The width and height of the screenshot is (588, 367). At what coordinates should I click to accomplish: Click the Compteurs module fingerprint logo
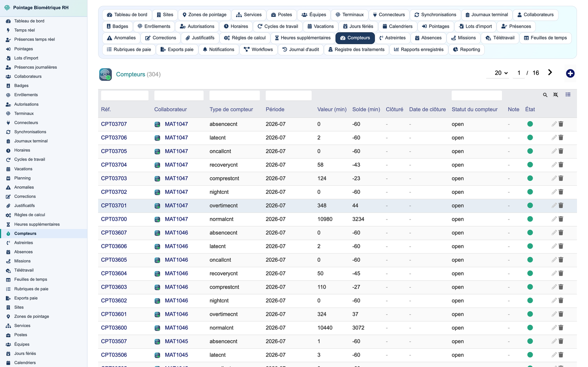pyautogui.click(x=105, y=74)
